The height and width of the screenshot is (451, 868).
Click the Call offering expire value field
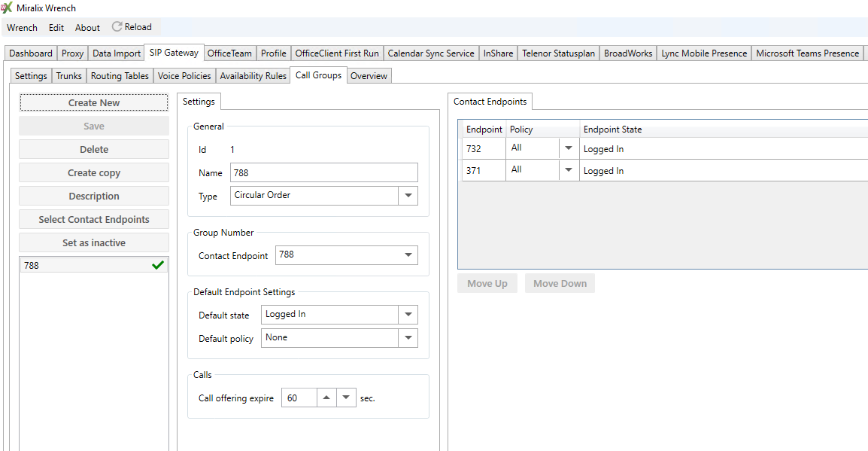pos(299,398)
